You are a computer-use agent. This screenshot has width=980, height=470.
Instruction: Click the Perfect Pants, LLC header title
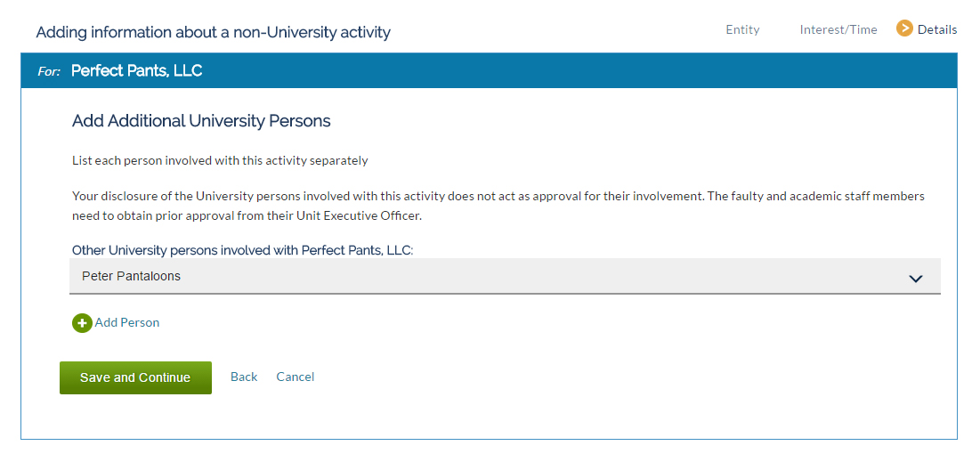(137, 70)
